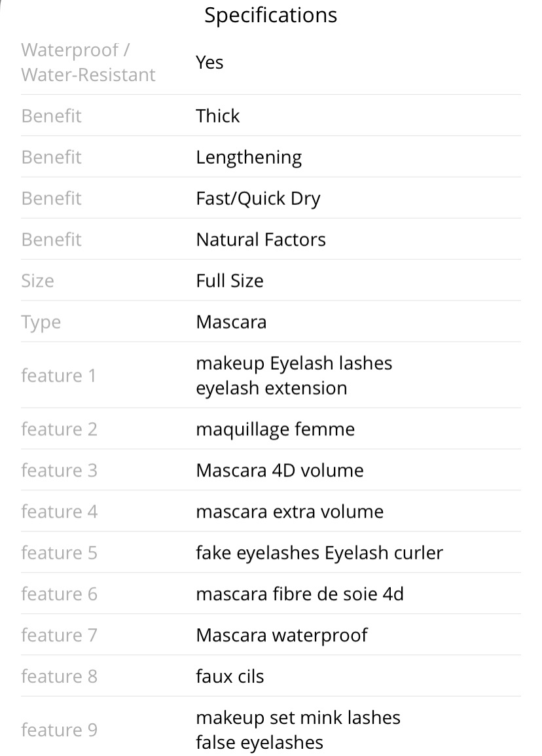Tap the Specifications heading
Screen dimensions: 542x756
(270, 16)
